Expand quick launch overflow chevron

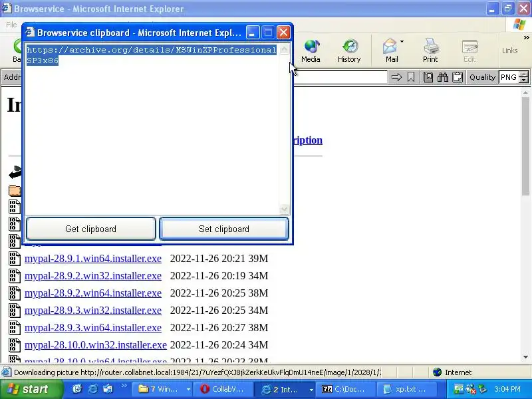(x=124, y=385)
